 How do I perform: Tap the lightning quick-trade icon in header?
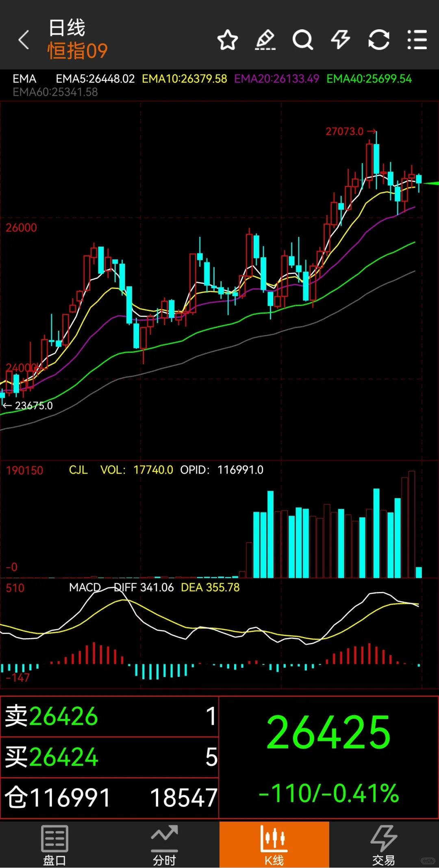341,40
